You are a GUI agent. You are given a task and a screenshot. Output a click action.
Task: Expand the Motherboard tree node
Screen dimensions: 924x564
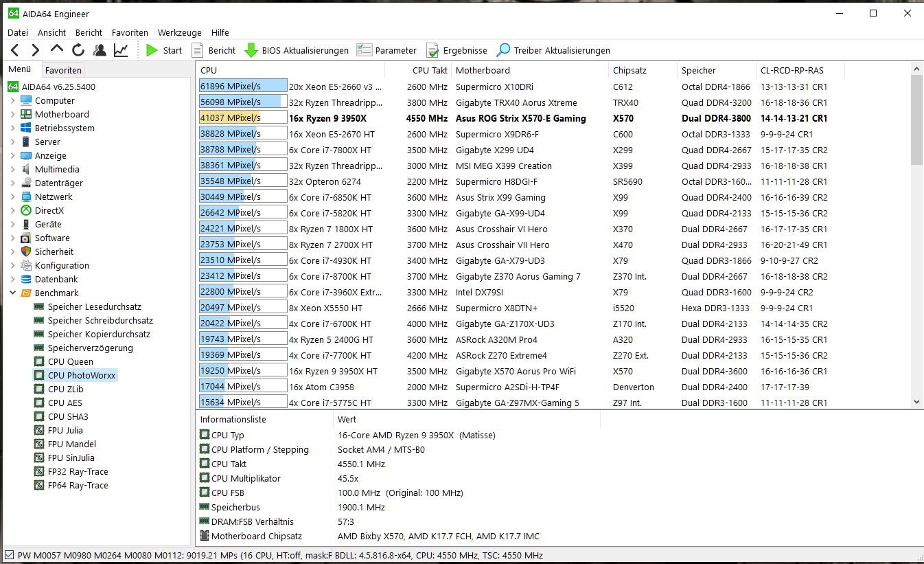coord(12,114)
